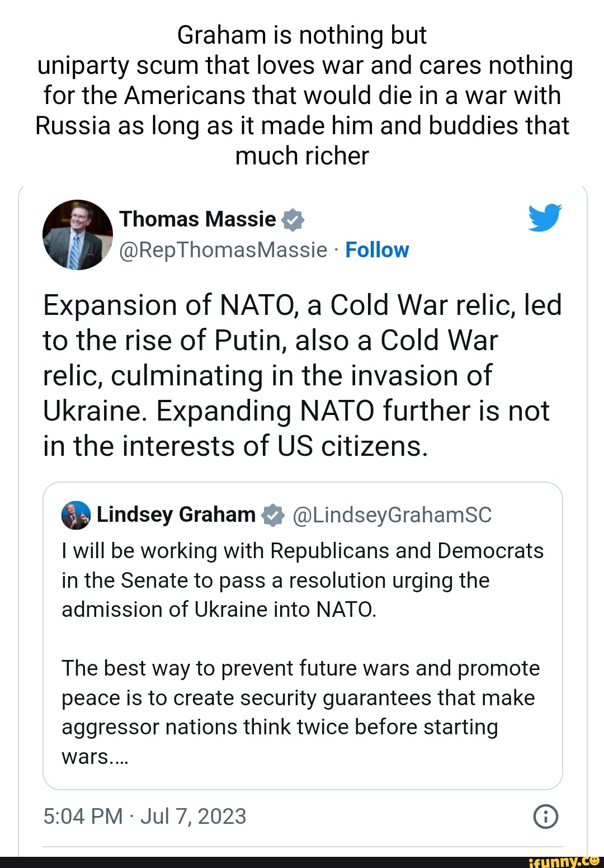This screenshot has height=868, width=604.
Task: Click the Twitter bird logo
Action: pyautogui.click(x=545, y=218)
